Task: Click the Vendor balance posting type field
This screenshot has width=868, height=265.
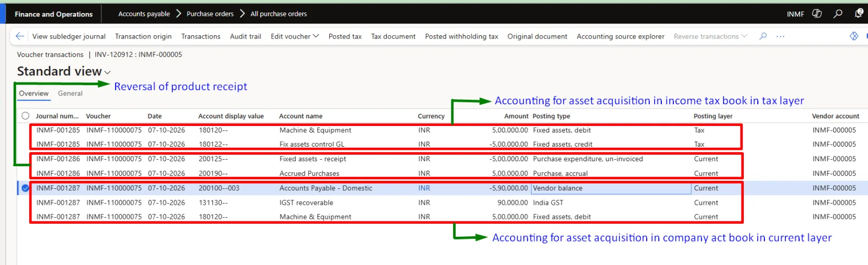Action: click(x=611, y=188)
